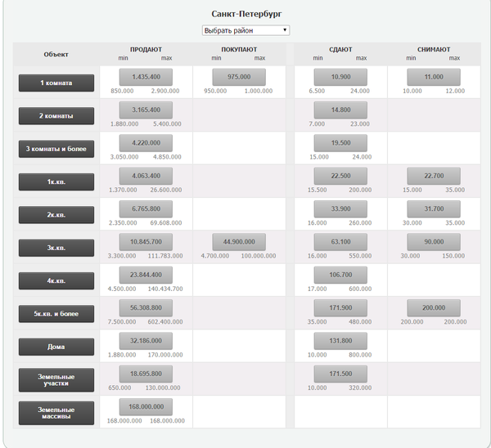This screenshot has height=448, width=491.
Task: Open the 32.186.000 houses sale button
Action: [x=146, y=340]
